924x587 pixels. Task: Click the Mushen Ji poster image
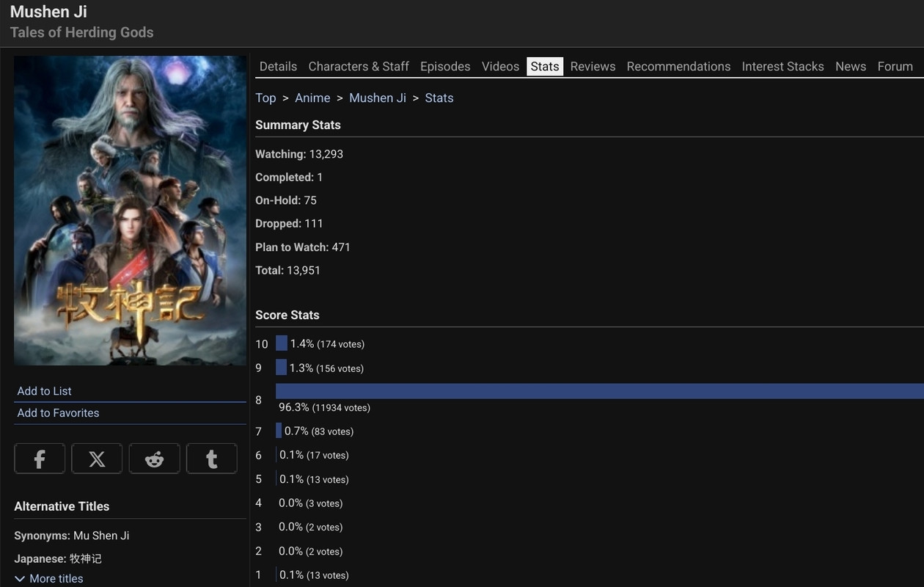[x=130, y=211]
